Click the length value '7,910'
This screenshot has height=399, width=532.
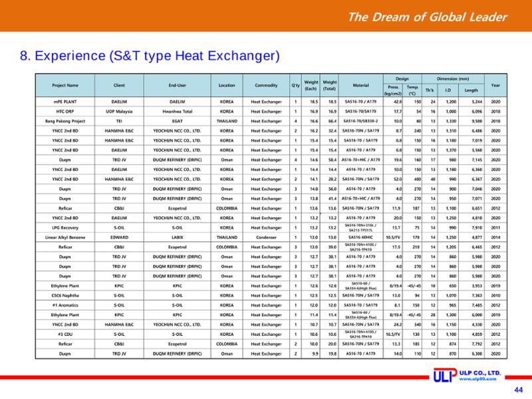tap(477, 227)
